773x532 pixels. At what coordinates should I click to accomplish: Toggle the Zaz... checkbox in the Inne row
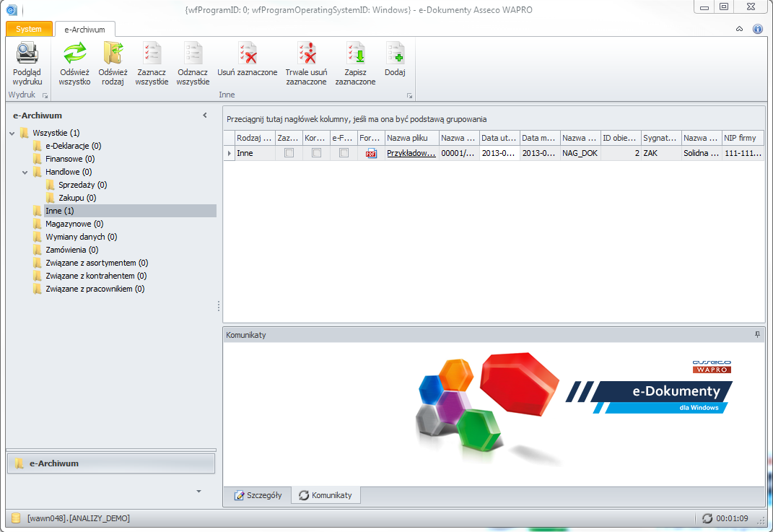tap(289, 153)
